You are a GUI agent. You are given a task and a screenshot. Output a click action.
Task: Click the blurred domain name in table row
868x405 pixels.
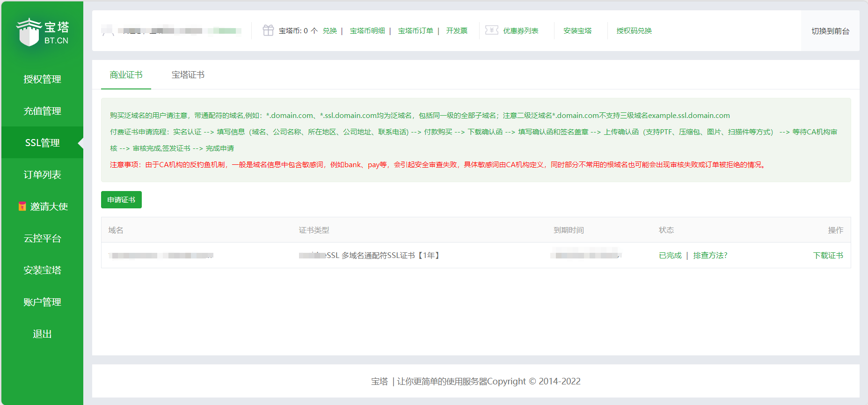pos(161,256)
